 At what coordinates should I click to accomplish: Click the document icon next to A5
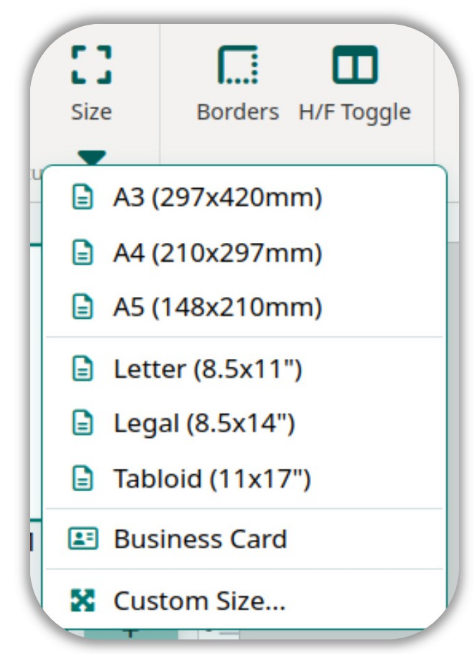pyautogui.click(x=83, y=307)
